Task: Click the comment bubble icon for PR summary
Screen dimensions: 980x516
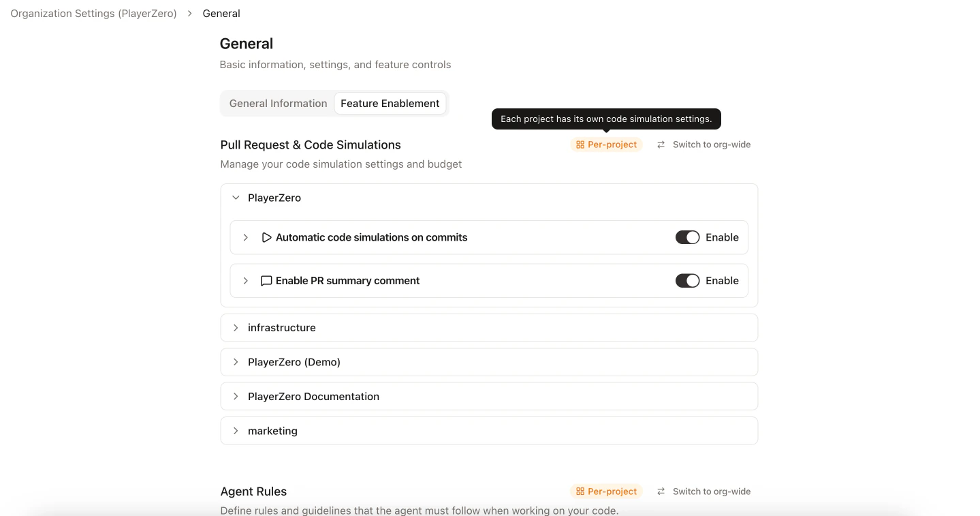Action: (266, 280)
